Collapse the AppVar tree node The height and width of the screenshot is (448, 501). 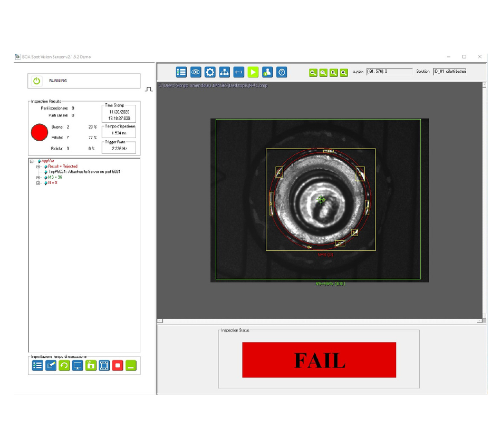click(32, 161)
